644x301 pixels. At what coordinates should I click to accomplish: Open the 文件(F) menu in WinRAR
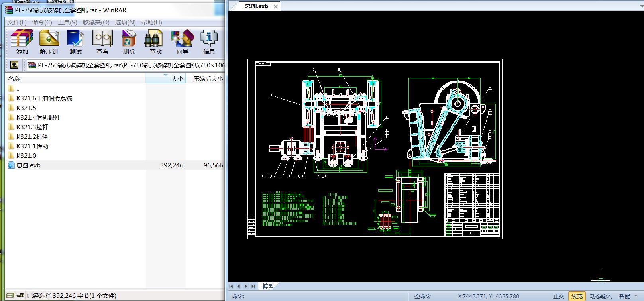(17, 22)
